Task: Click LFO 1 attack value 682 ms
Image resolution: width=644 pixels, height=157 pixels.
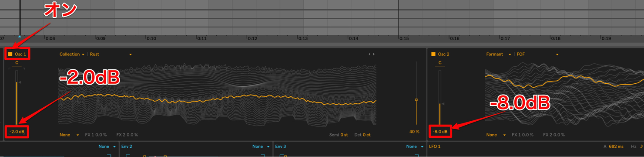Action: coord(616,147)
